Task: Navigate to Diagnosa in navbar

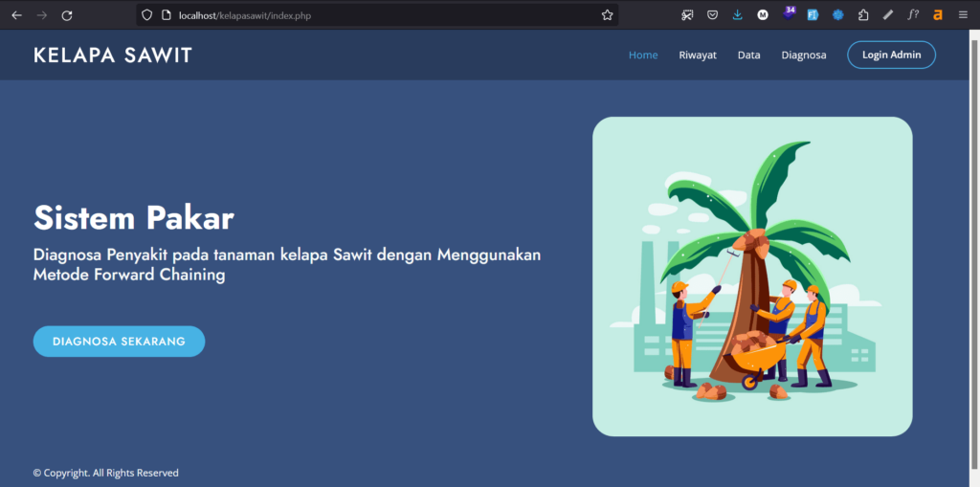Action: point(804,55)
